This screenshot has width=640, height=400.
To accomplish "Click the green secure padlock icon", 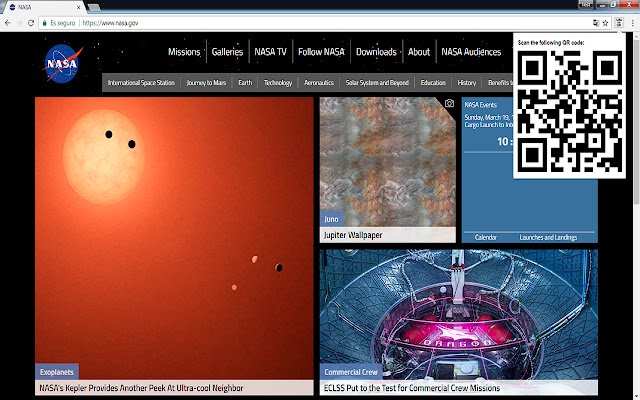I will (x=44, y=23).
